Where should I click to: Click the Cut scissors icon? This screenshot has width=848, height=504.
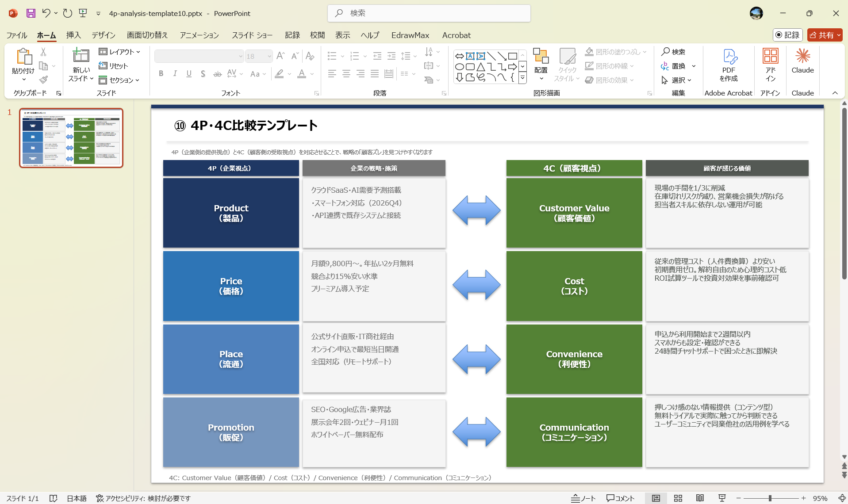pyautogui.click(x=43, y=52)
